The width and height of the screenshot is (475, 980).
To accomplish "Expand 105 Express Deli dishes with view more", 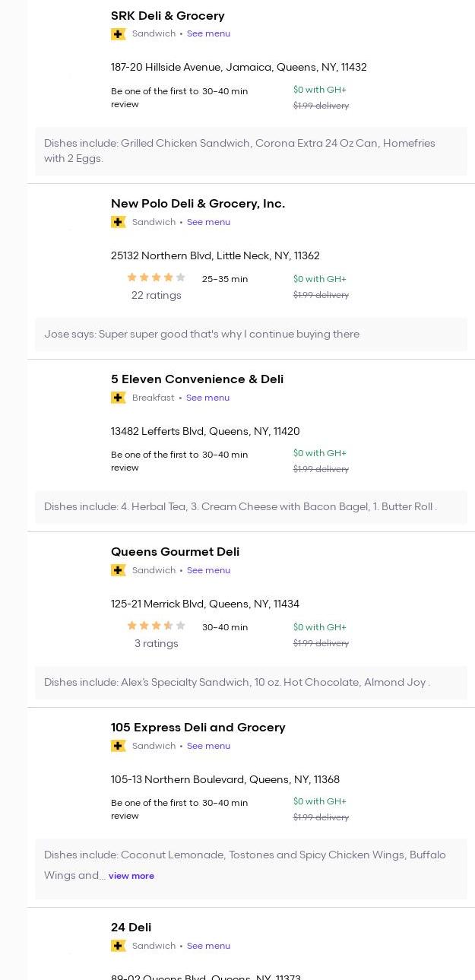I will 131,876.
